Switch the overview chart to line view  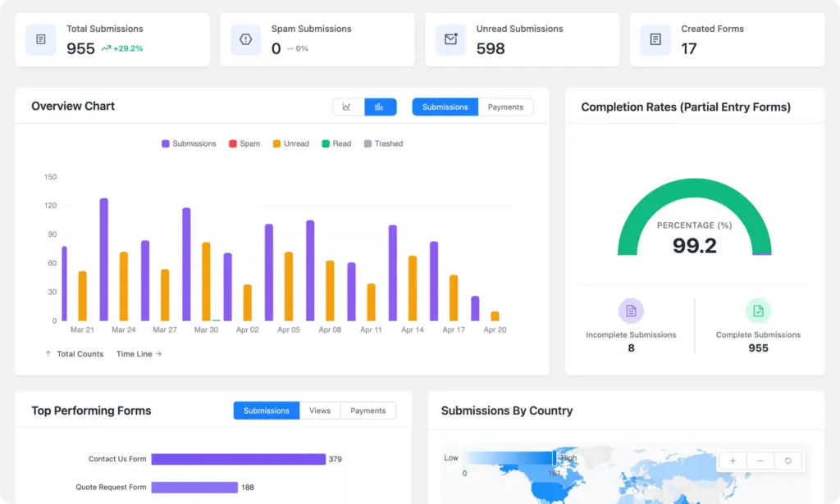pos(348,107)
